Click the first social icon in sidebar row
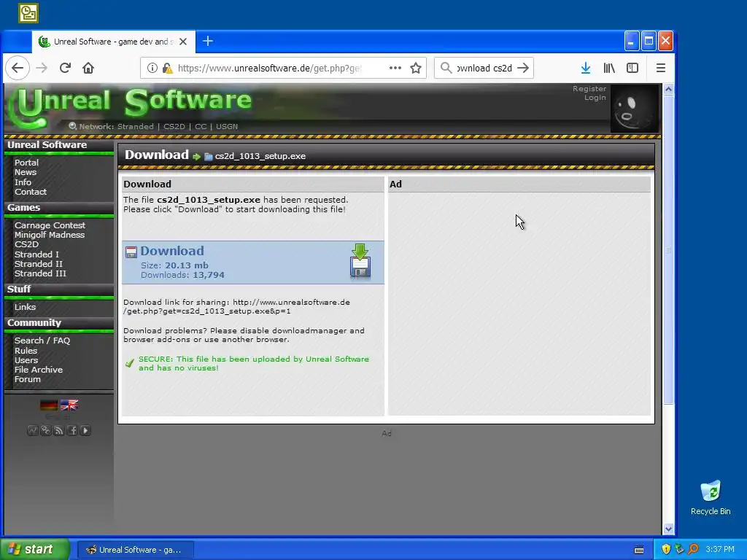 [x=33, y=430]
